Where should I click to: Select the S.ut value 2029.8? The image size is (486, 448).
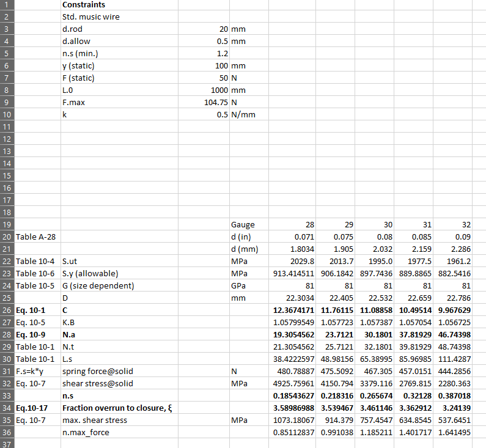coord(292,261)
